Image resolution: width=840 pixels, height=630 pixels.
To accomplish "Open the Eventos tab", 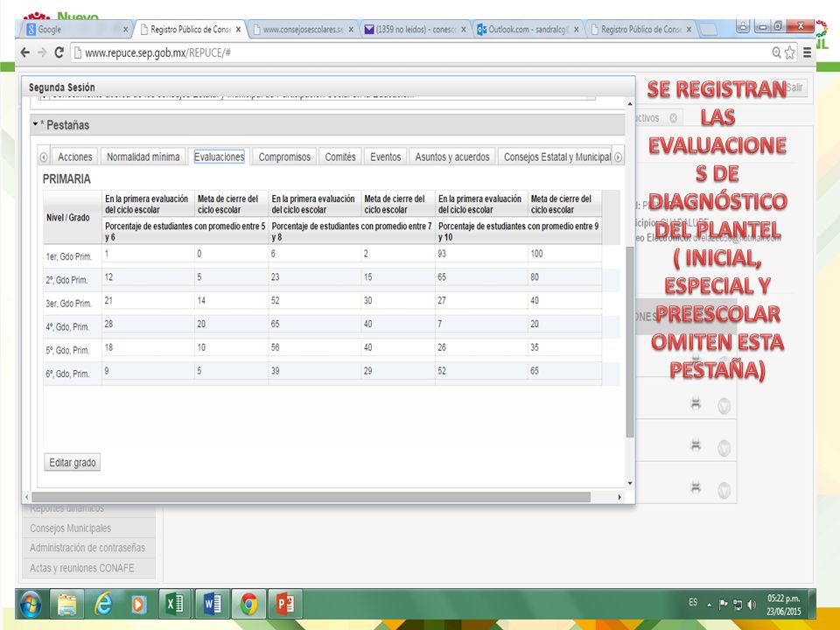I will coord(386,157).
